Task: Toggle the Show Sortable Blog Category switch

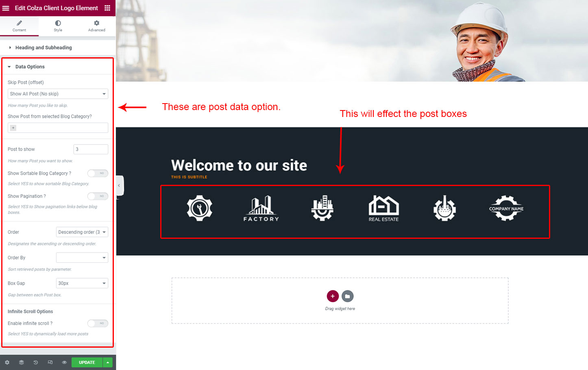Action: [98, 173]
